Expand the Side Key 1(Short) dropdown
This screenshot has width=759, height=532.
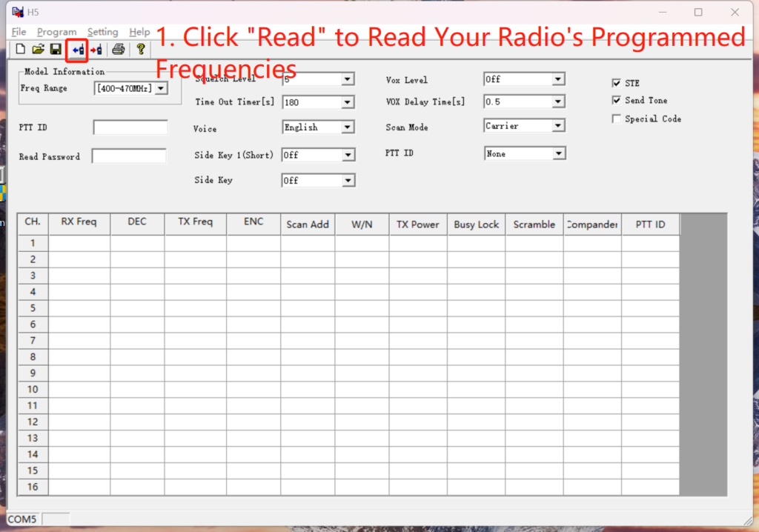[348, 155]
